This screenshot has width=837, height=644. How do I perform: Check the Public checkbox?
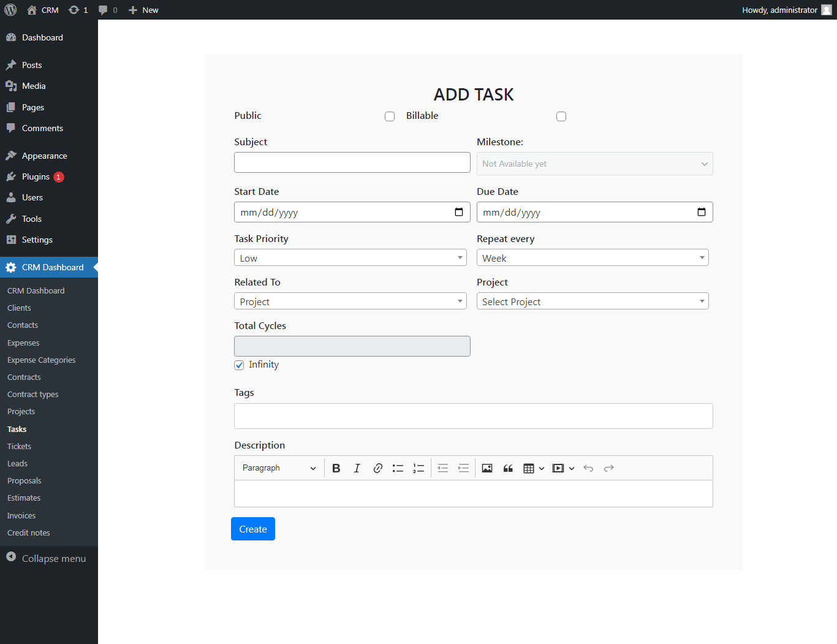[390, 116]
